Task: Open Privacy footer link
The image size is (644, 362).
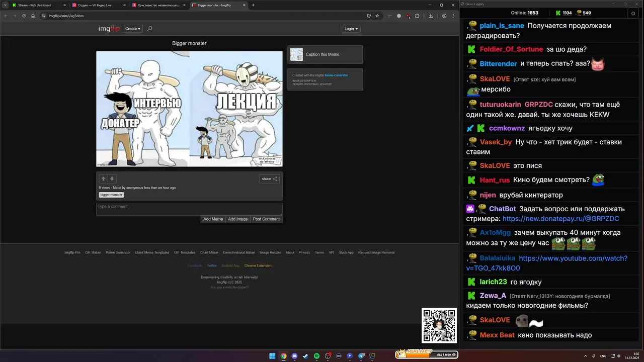Action: (x=304, y=252)
